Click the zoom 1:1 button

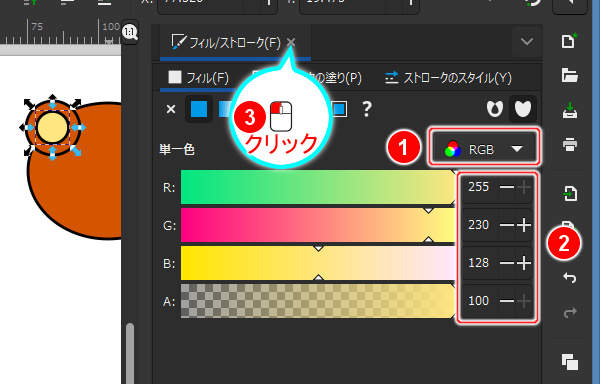130,32
